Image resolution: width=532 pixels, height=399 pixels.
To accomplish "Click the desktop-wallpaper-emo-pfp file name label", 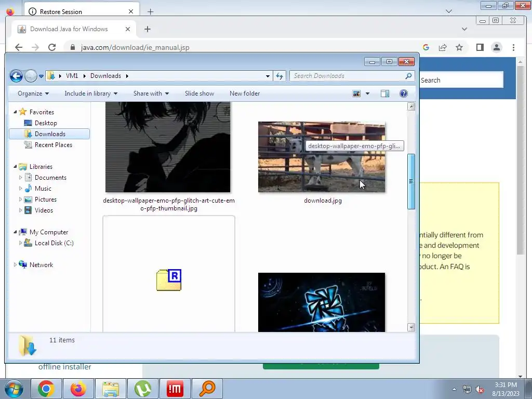I will pyautogui.click(x=169, y=204).
